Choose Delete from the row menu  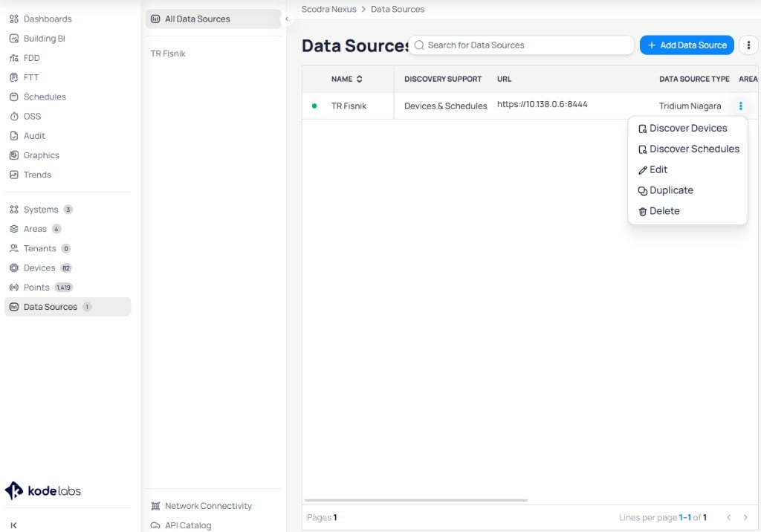click(687, 211)
